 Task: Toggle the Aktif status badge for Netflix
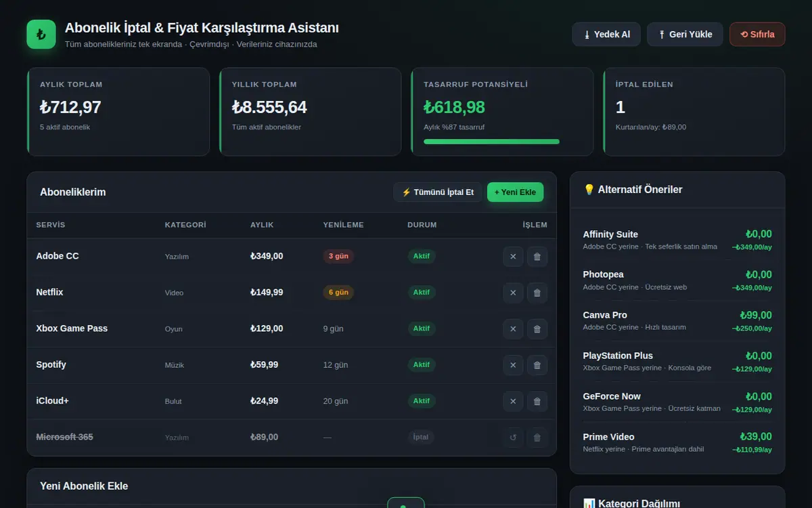tap(422, 293)
